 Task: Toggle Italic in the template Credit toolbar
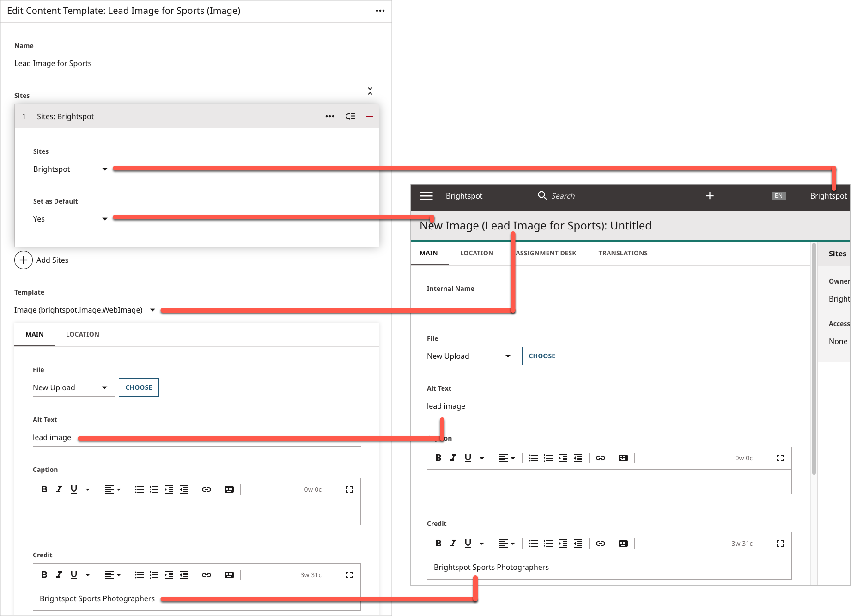pyautogui.click(x=59, y=575)
